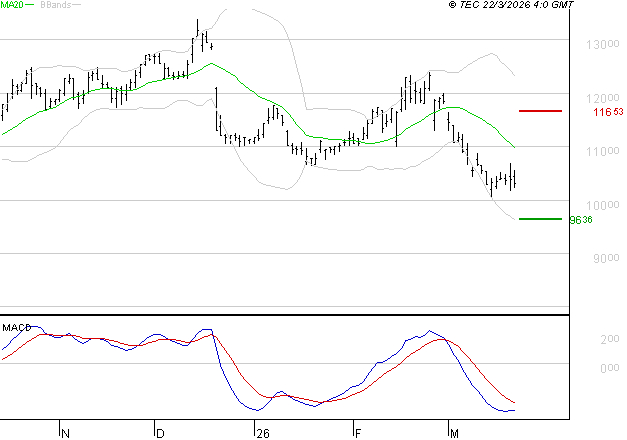Click the TEC 22/3/2026 timestamp text

click(511, 4)
